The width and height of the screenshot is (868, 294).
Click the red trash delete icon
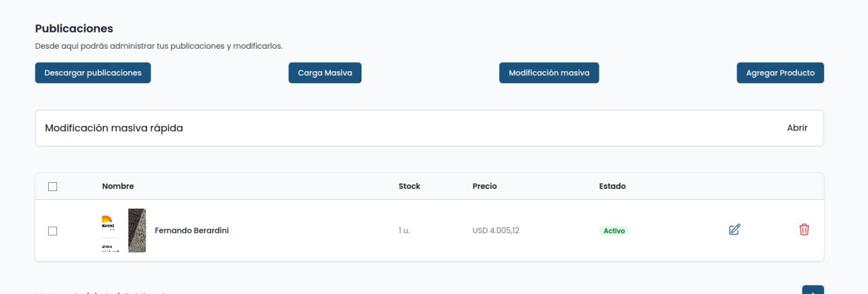click(x=804, y=230)
